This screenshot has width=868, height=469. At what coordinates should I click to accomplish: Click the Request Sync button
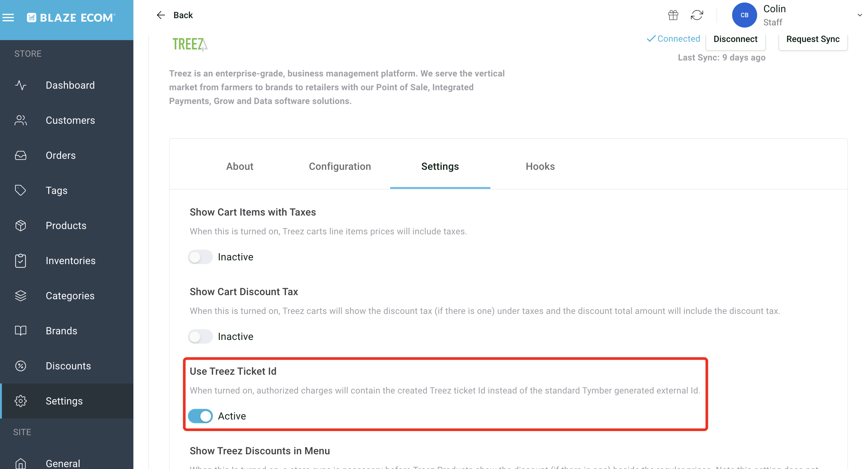[813, 39]
